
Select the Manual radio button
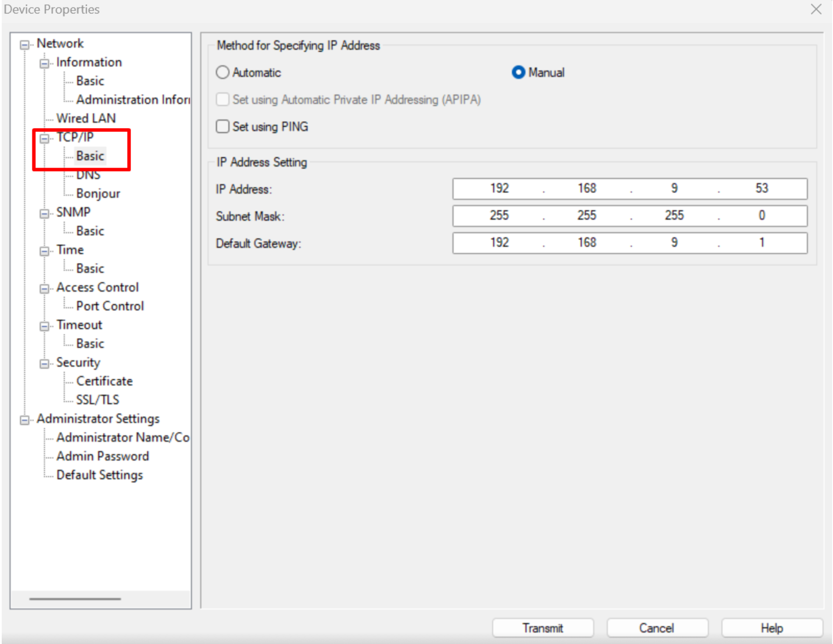click(518, 72)
